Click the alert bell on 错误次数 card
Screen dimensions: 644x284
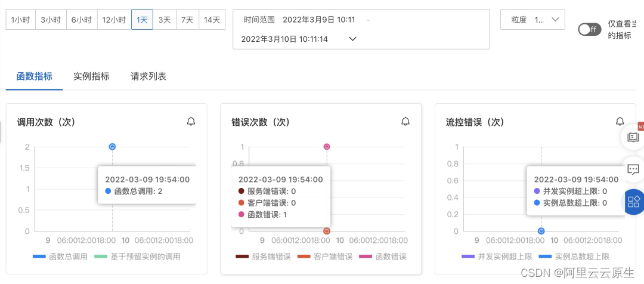(x=405, y=122)
